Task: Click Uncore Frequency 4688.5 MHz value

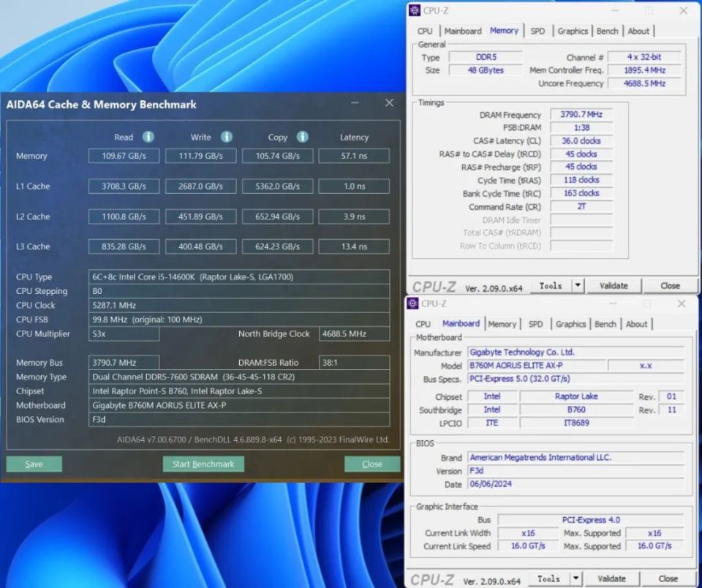Action: 645,83
